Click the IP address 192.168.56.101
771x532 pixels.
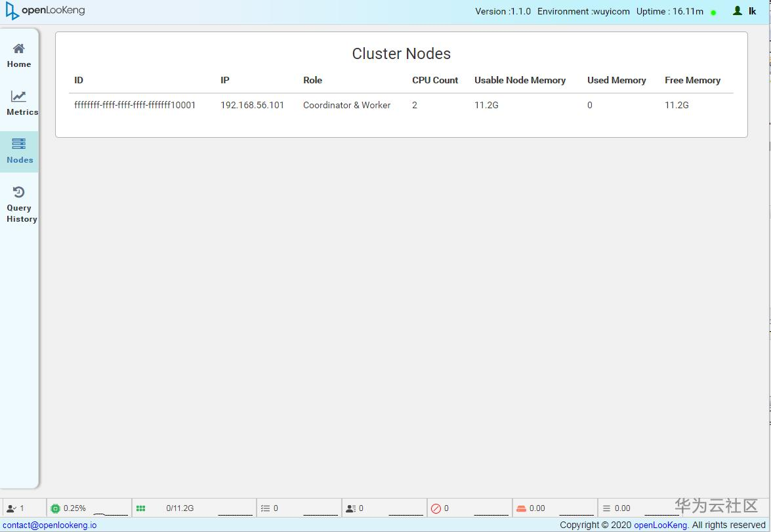(x=252, y=105)
